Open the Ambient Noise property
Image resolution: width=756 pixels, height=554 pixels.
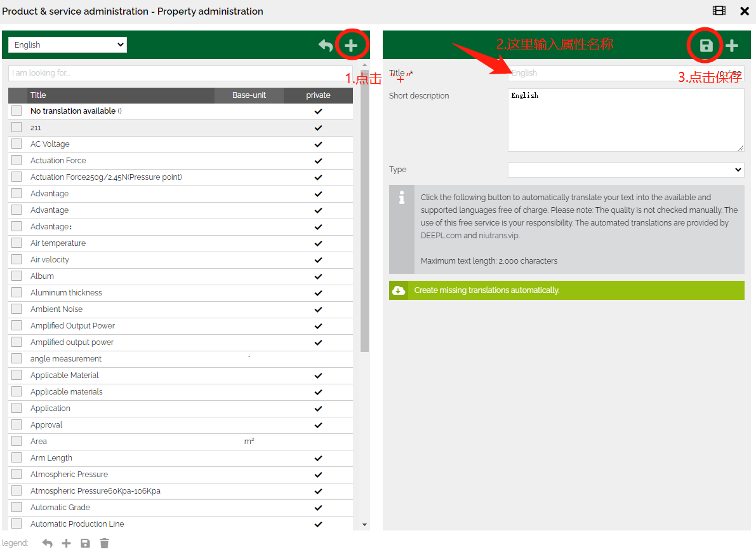[56, 309]
